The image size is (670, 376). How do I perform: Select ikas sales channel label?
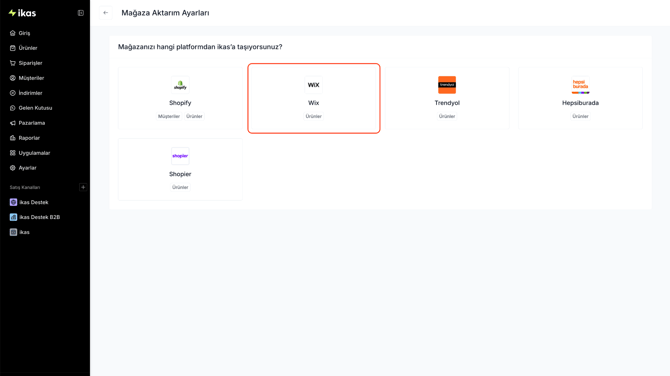tap(24, 232)
